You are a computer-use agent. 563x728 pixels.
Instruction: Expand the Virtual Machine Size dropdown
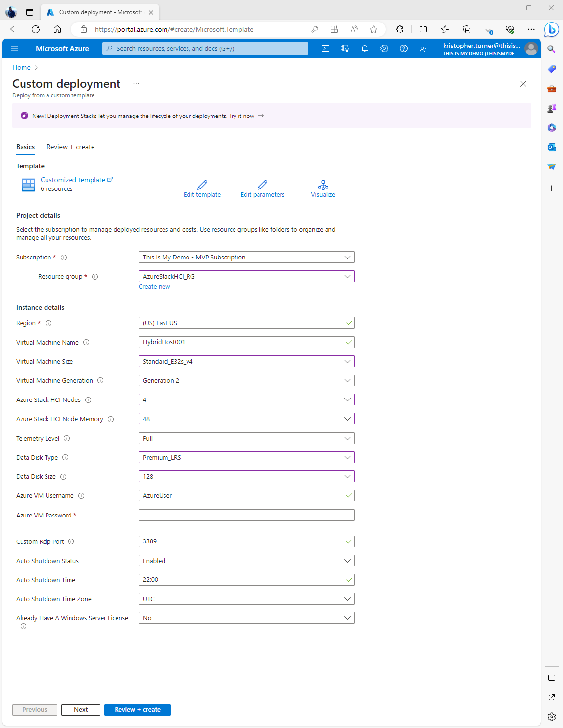click(246, 361)
